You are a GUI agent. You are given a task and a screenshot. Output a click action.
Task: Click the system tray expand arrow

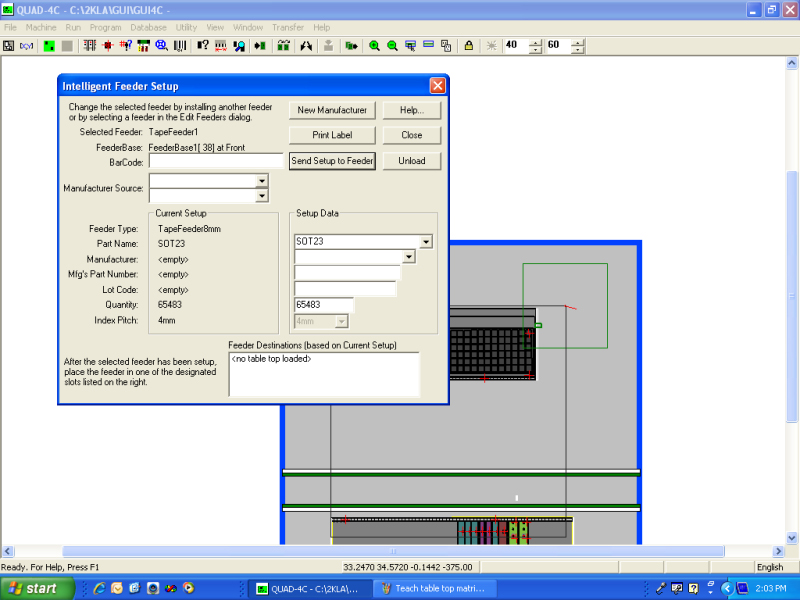727,588
